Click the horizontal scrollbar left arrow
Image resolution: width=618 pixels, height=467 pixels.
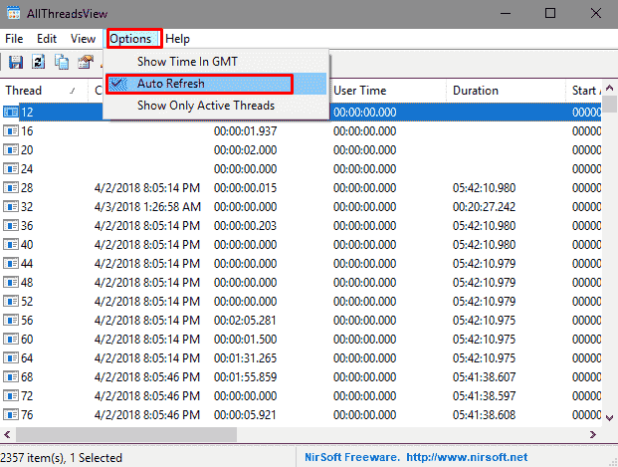tap(7, 434)
